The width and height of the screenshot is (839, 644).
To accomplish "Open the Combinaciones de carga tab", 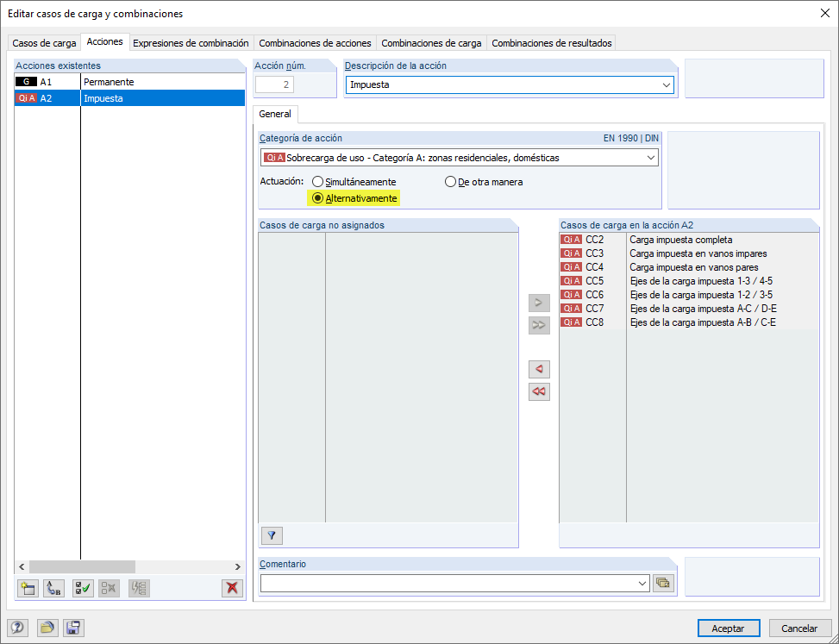I will 431,43.
